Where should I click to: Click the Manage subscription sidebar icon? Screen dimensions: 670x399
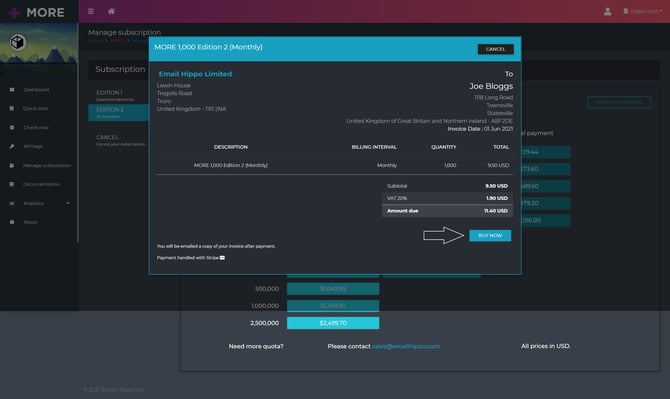[12, 165]
